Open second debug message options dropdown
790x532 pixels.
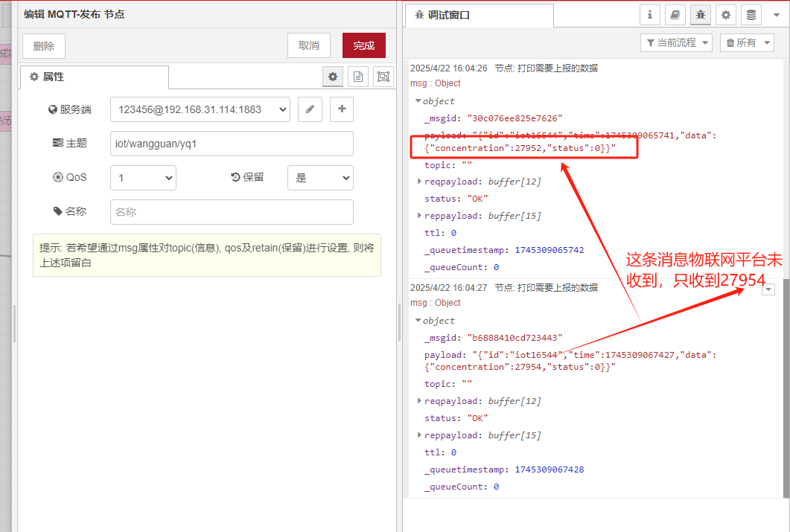pos(768,289)
